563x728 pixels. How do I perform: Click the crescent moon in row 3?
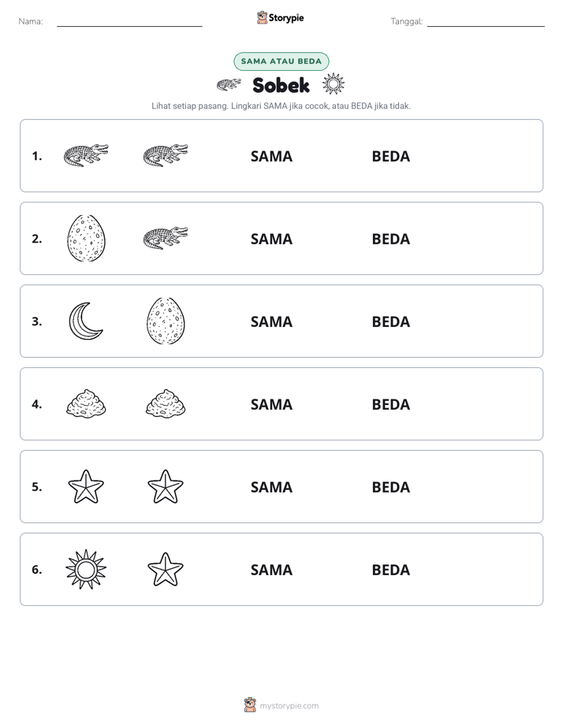86,321
